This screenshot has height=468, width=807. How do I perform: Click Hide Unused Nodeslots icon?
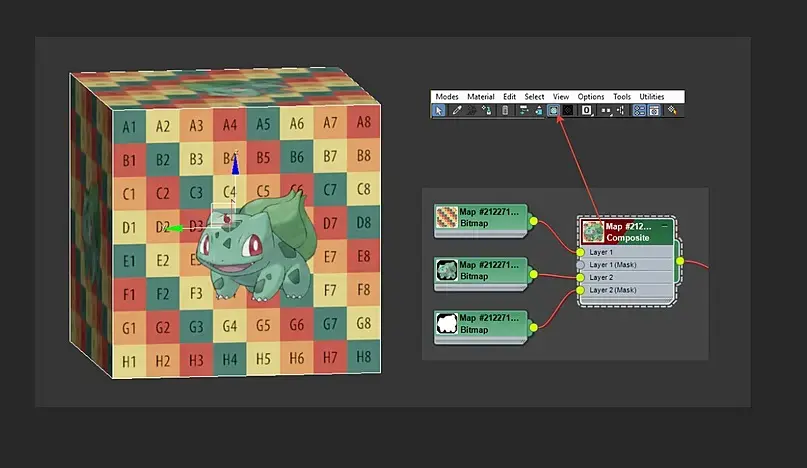[x=538, y=110]
